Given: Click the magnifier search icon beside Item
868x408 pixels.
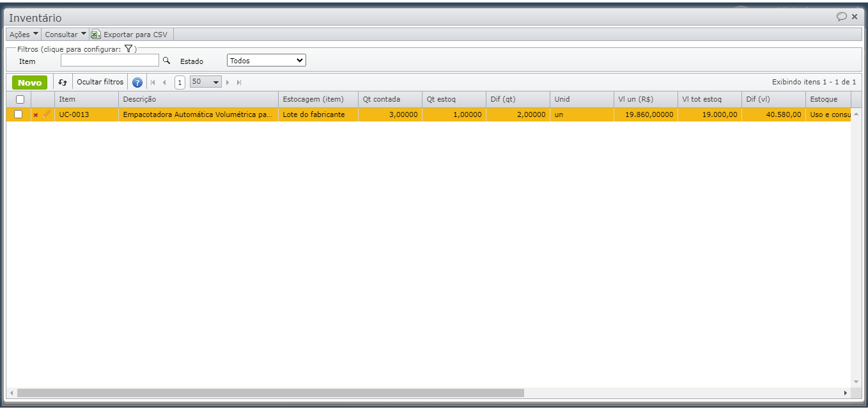Looking at the screenshot, I should [x=166, y=60].
